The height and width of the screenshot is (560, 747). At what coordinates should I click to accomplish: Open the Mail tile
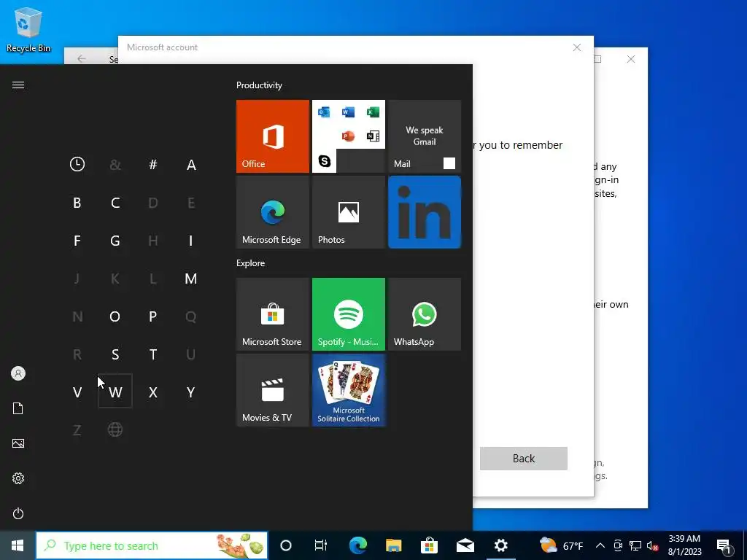[x=425, y=136]
